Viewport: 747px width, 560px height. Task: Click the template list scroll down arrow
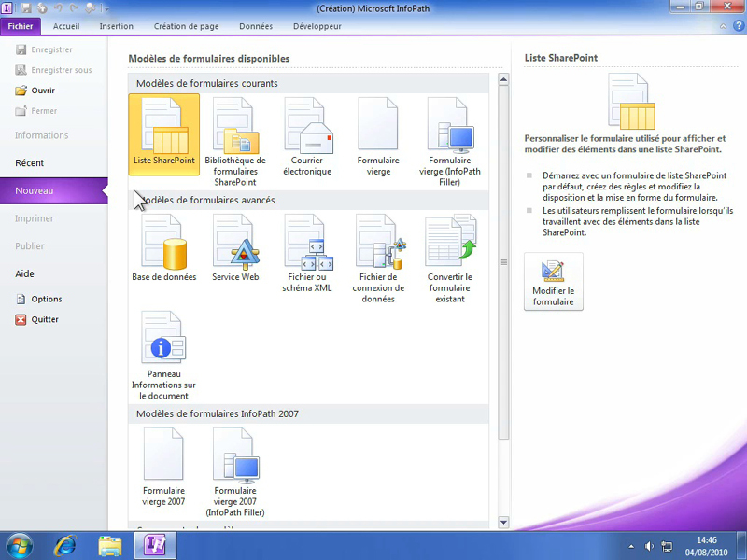503,522
